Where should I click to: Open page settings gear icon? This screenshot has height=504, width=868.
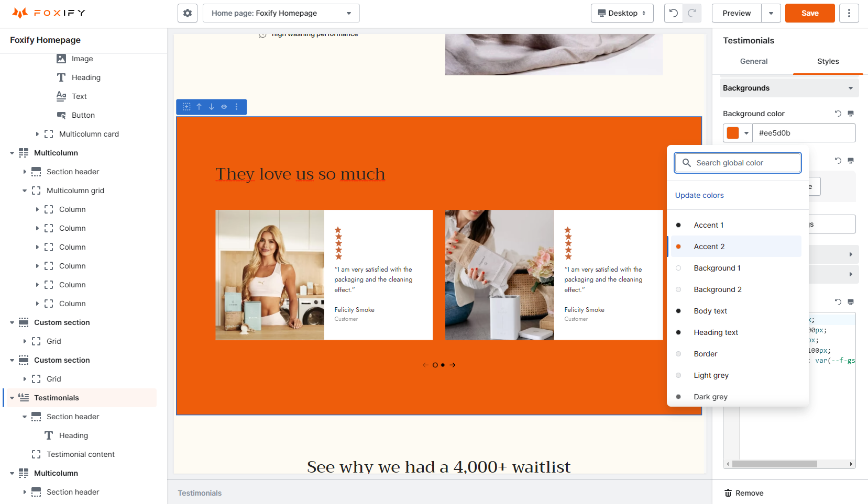[x=188, y=13]
